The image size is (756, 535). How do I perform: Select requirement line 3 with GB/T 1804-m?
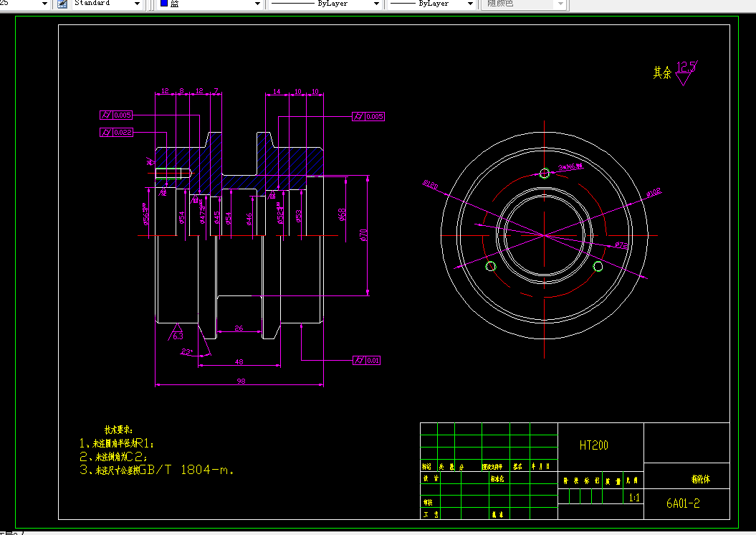[157, 470]
